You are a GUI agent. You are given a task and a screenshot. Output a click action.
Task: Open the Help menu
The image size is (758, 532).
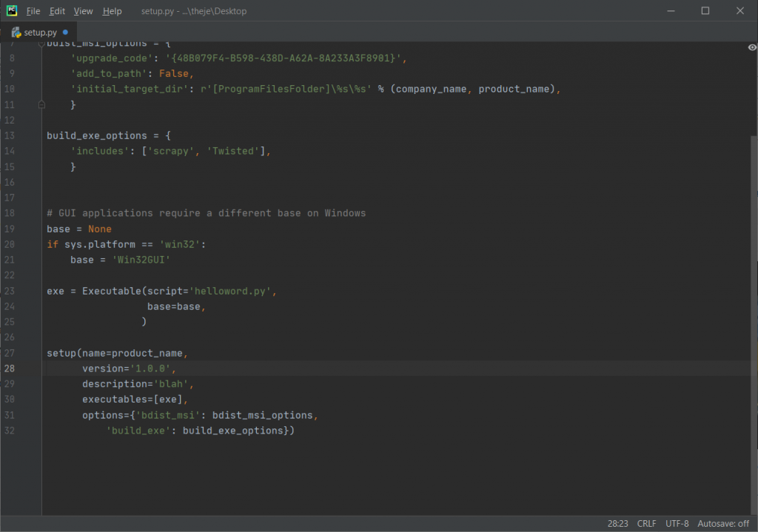112,11
